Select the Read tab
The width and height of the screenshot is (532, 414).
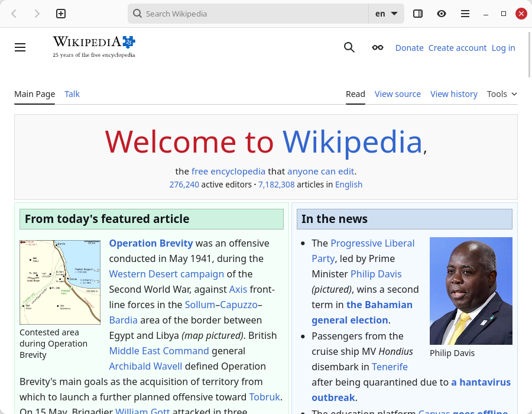tap(355, 94)
